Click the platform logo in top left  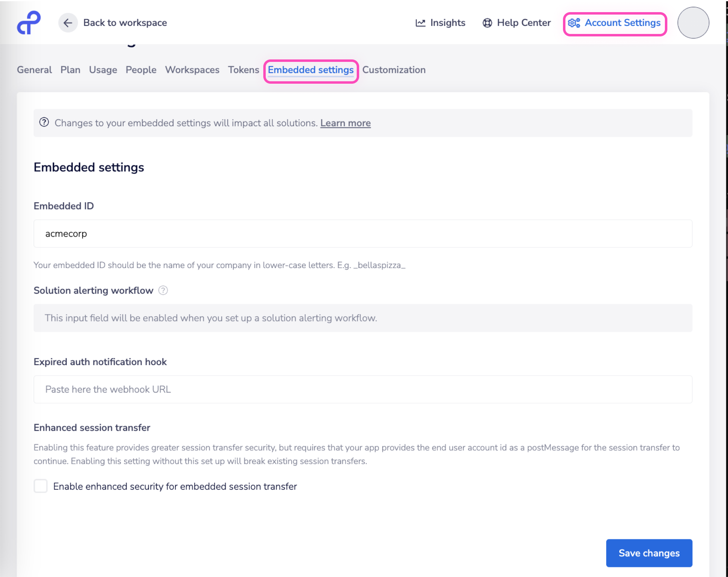click(28, 23)
